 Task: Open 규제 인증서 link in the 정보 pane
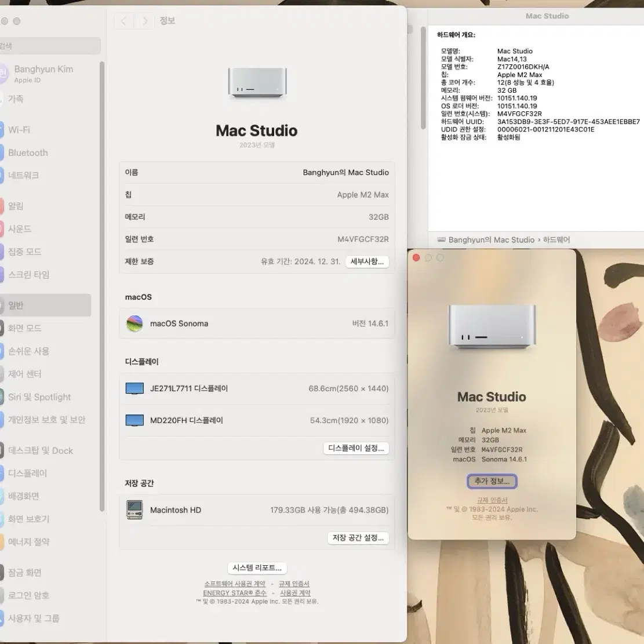(x=294, y=584)
